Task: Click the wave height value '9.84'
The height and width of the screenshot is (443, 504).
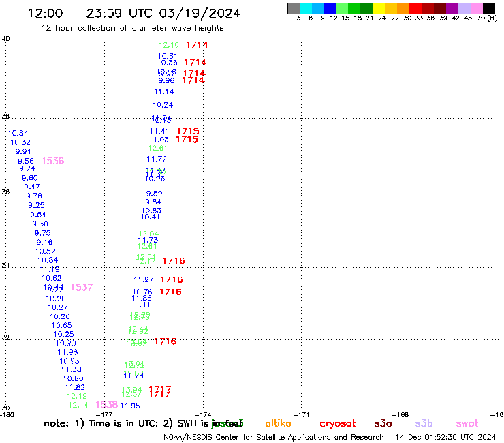Action: (153, 202)
